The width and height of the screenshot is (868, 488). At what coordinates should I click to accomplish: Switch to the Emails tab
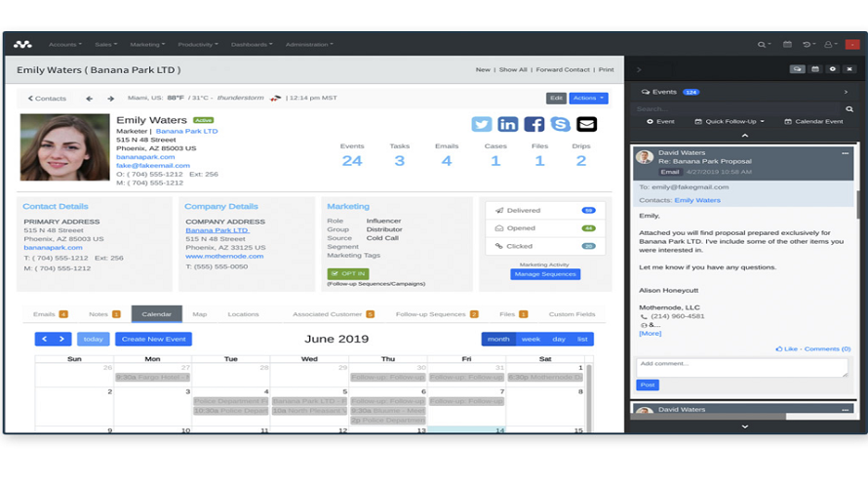tap(50, 314)
